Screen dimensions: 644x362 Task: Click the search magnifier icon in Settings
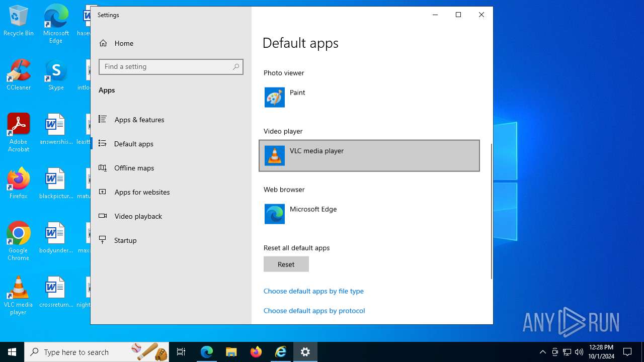point(236,67)
